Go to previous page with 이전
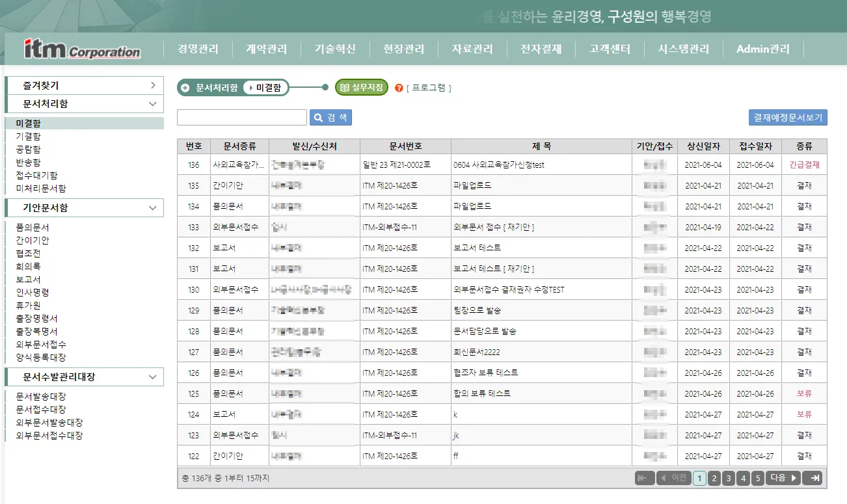This screenshot has width=847, height=504. [673, 478]
